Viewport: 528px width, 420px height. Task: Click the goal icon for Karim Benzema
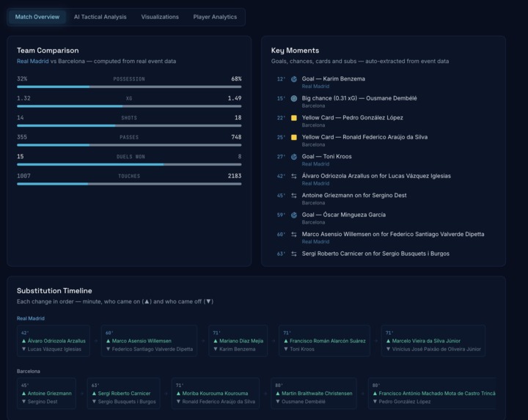tap(294, 79)
